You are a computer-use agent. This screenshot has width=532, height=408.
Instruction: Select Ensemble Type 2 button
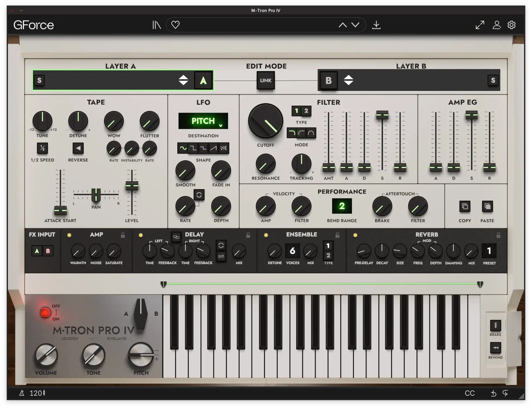(328, 255)
